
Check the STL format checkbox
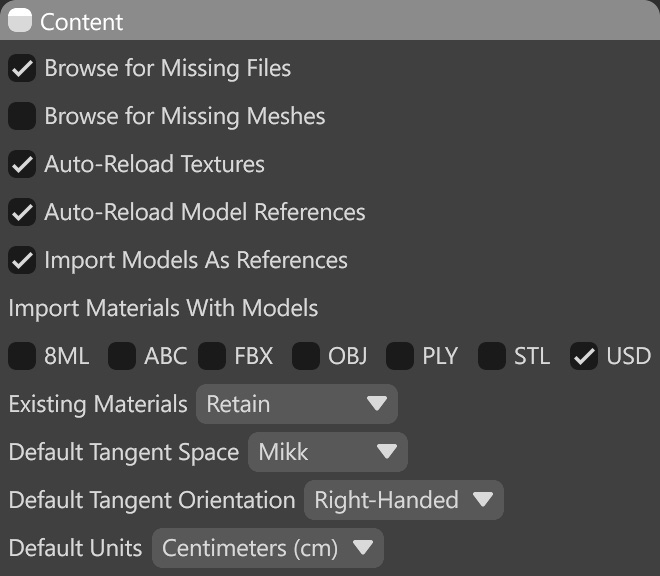[491, 356]
